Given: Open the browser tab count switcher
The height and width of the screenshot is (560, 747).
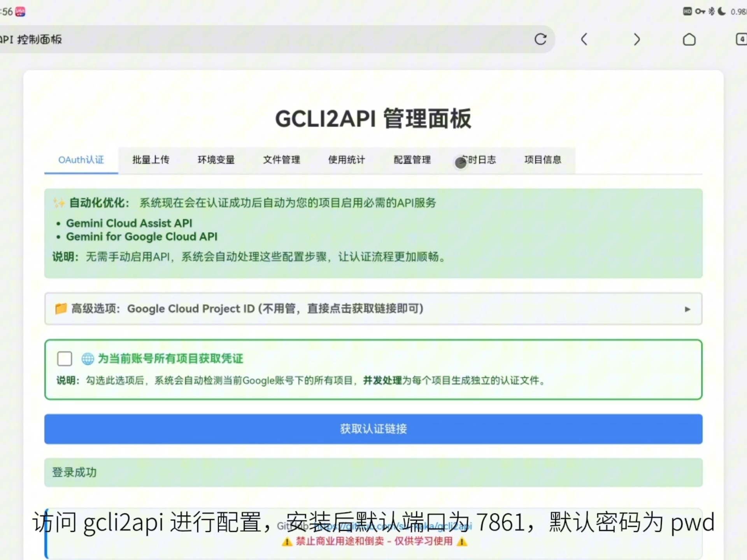Looking at the screenshot, I should [x=741, y=39].
